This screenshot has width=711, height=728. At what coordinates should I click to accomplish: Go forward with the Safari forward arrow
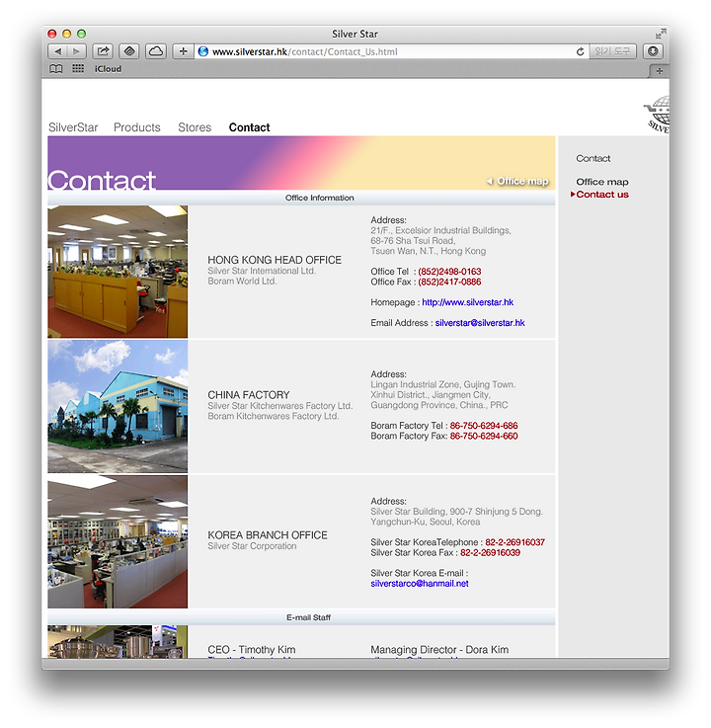77,51
